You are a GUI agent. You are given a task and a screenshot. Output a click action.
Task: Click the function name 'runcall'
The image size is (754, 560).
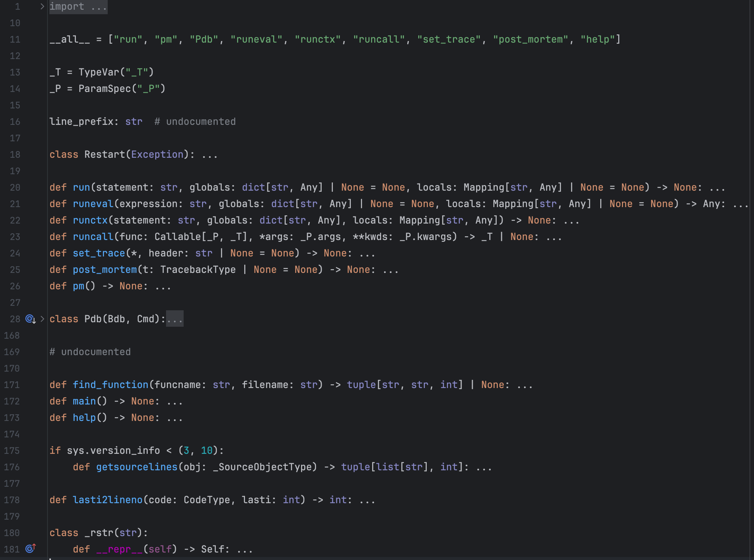tap(93, 237)
